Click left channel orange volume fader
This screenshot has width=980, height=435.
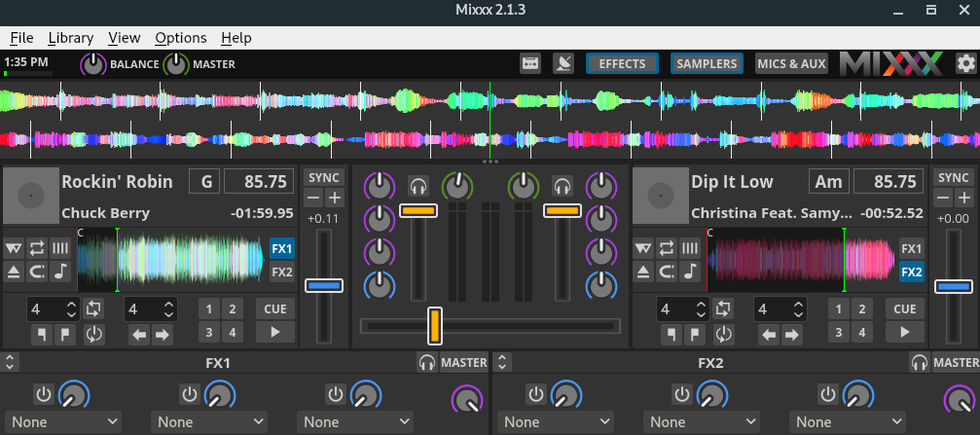tap(418, 211)
